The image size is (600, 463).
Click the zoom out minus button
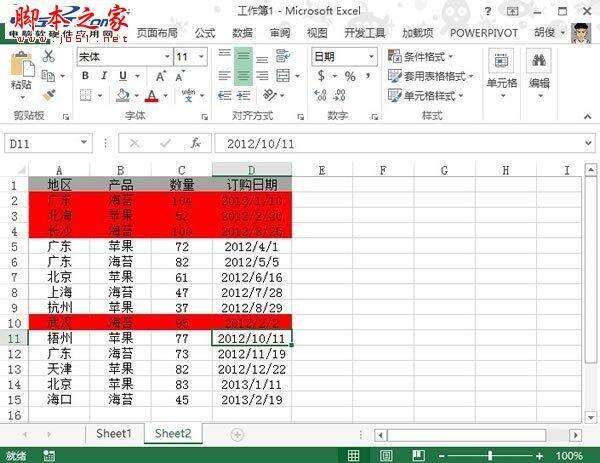(441, 455)
